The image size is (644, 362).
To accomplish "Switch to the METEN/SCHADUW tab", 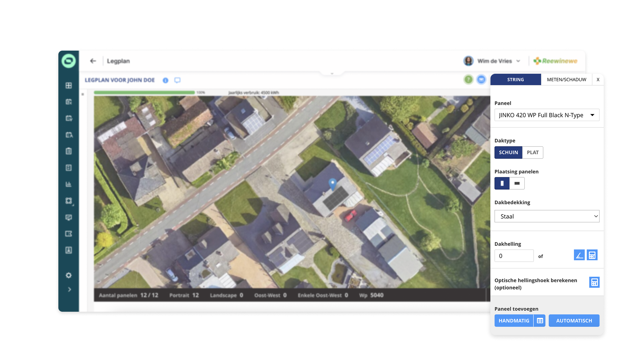I will [566, 80].
